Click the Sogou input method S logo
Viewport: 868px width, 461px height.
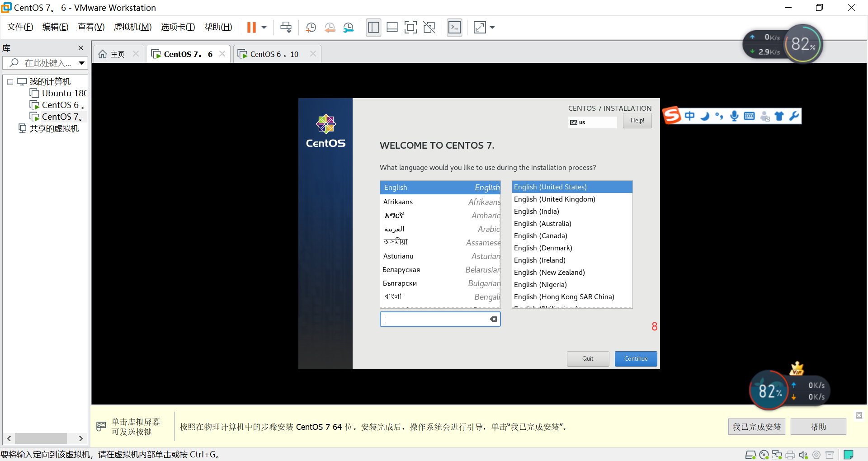point(672,115)
